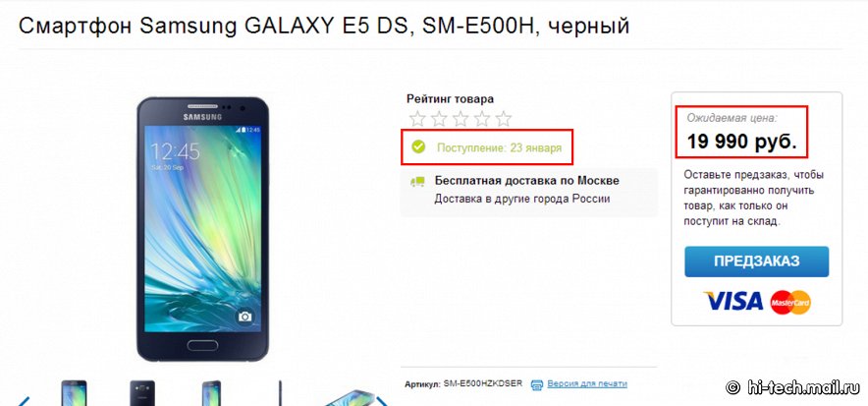The image size is (868, 406).
Task: Select the first phone thumbnail
Action: click(75, 392)
